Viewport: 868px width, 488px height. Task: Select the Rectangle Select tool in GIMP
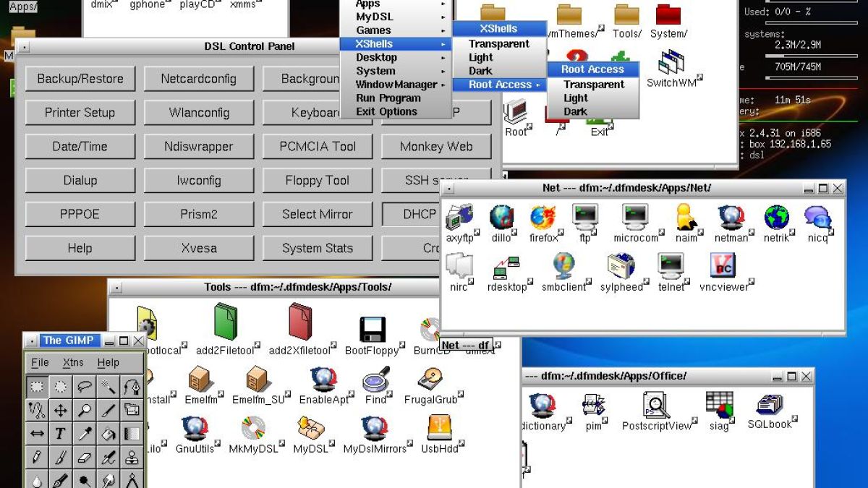(37, 387)
